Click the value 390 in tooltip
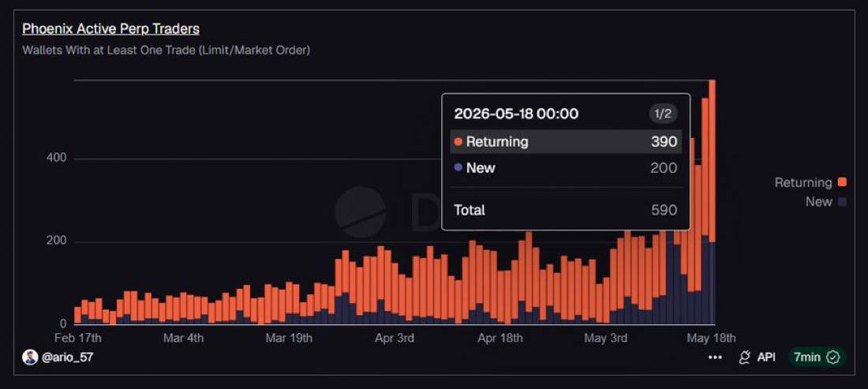The width and height of the screenshot is (868, 389). tap(664, 142)
